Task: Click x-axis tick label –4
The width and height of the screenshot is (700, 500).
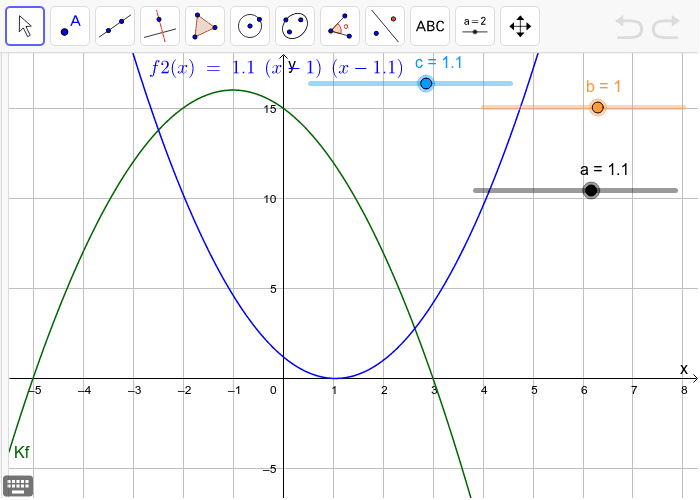Action: (x=84, y=390)
